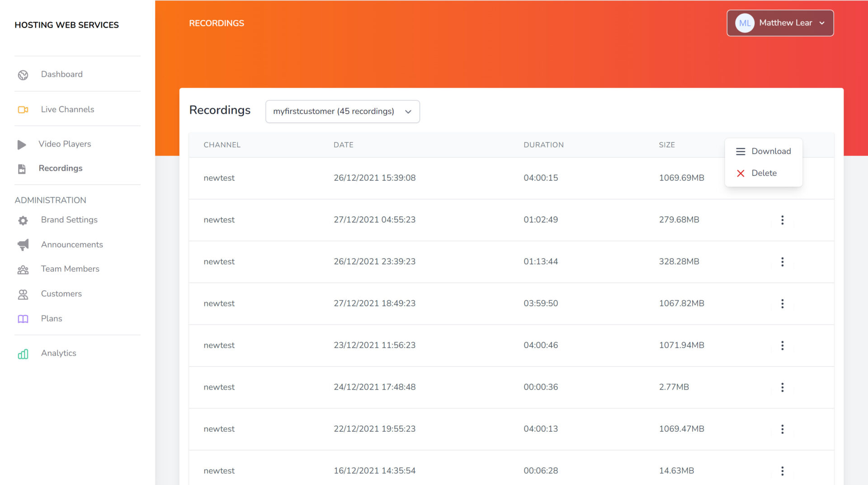Open actions menu for 27/12/2021 18:49:23 recording
Screen dimensions: 868x485
[782, 304]
